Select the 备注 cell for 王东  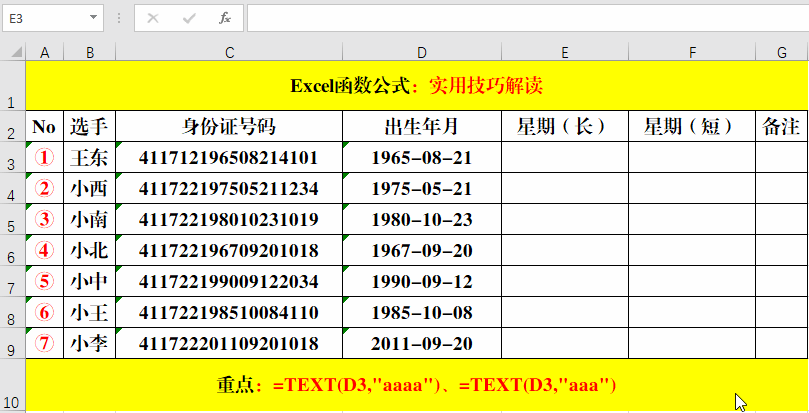781,157
